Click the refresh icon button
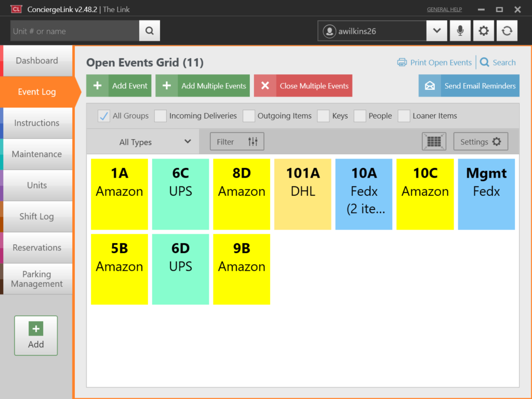 point(507,31)
